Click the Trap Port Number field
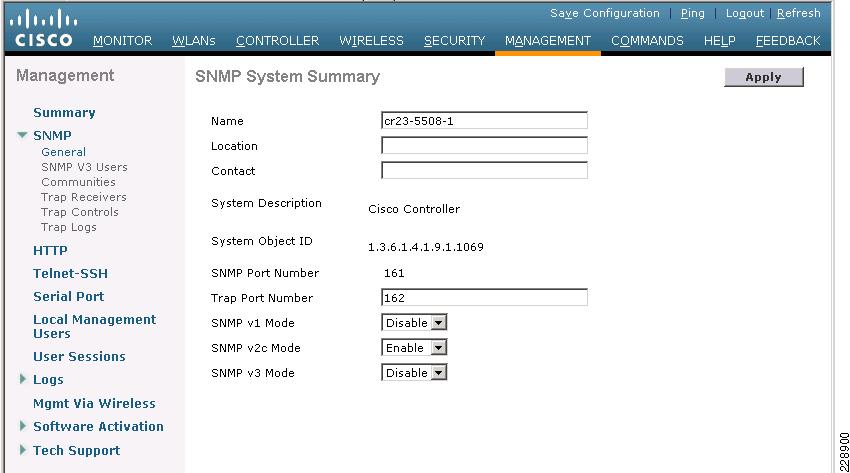Screen dimensions: 850x473 click(484, 297)
